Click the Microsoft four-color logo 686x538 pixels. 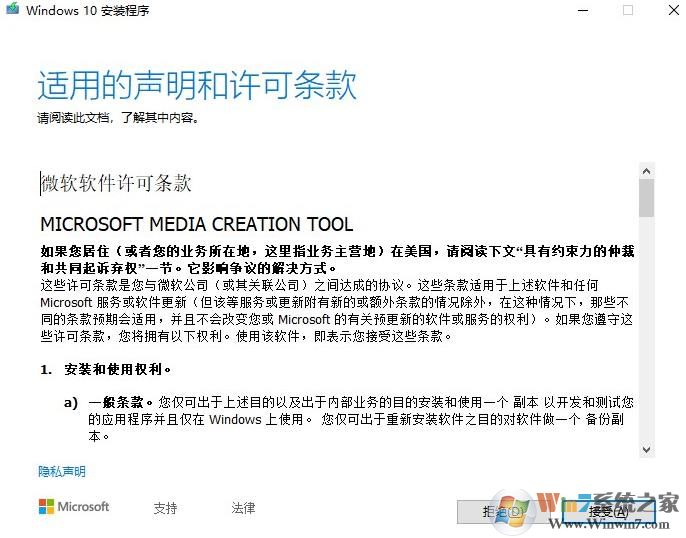coord(46,507)
